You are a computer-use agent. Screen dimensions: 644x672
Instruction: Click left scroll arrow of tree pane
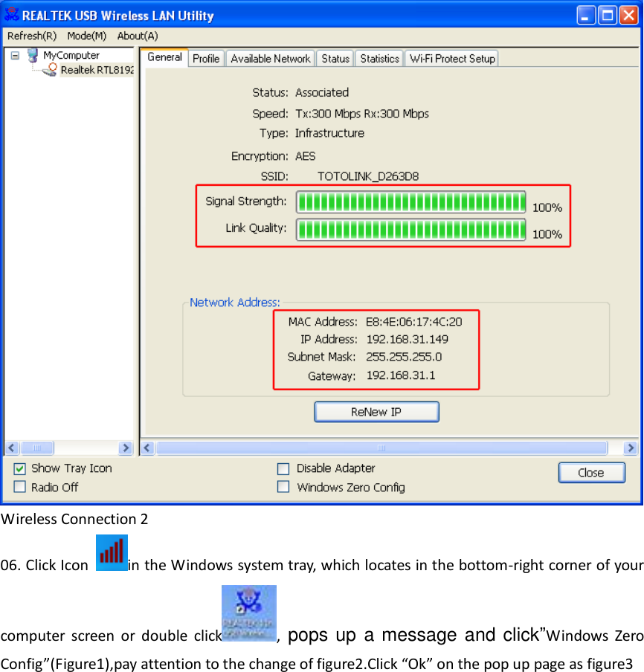point(12,448)
